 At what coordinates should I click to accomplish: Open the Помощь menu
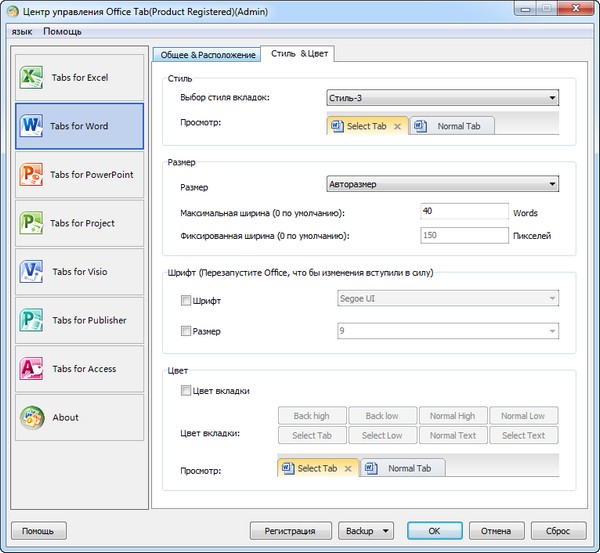(x=63, y=31)
